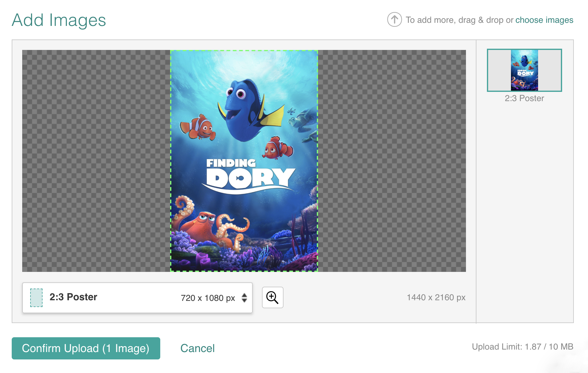Click the dashed 2:3 Poster ratio icon

[36, 298]
